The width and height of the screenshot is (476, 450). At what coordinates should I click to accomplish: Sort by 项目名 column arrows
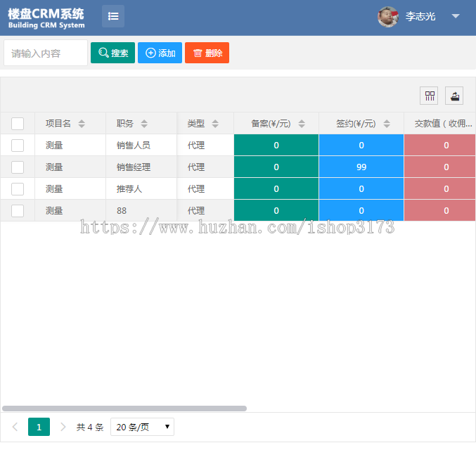point(82,124)
